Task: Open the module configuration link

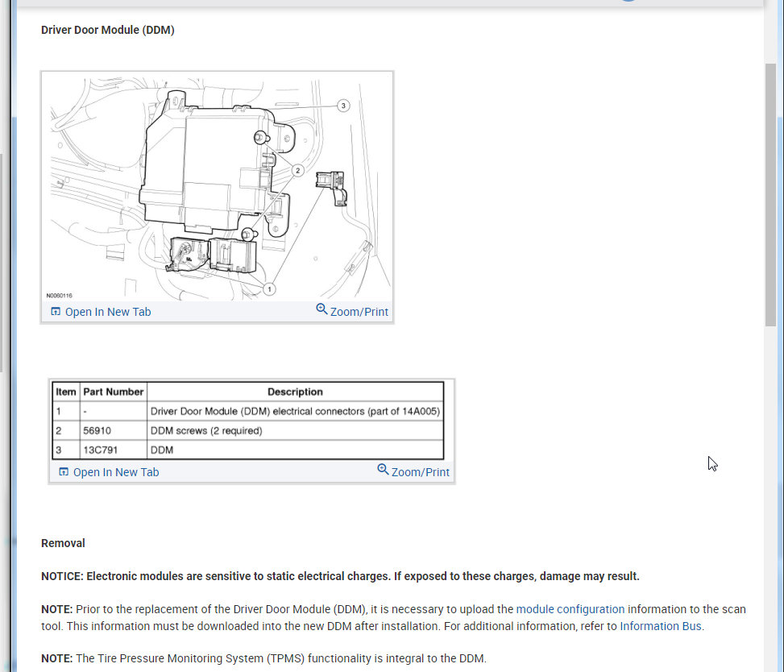Action: pos(570,609)
